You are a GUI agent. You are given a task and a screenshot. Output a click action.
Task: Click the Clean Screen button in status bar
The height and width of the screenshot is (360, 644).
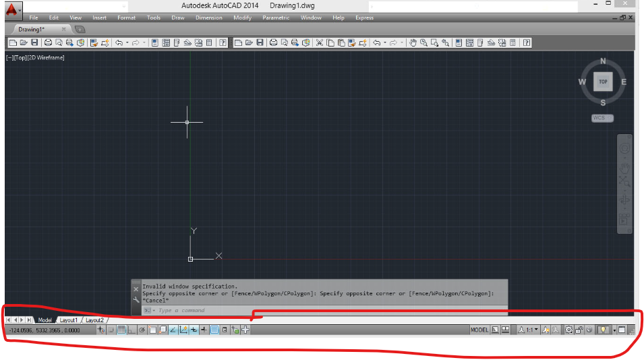click(x=622, y=330)
